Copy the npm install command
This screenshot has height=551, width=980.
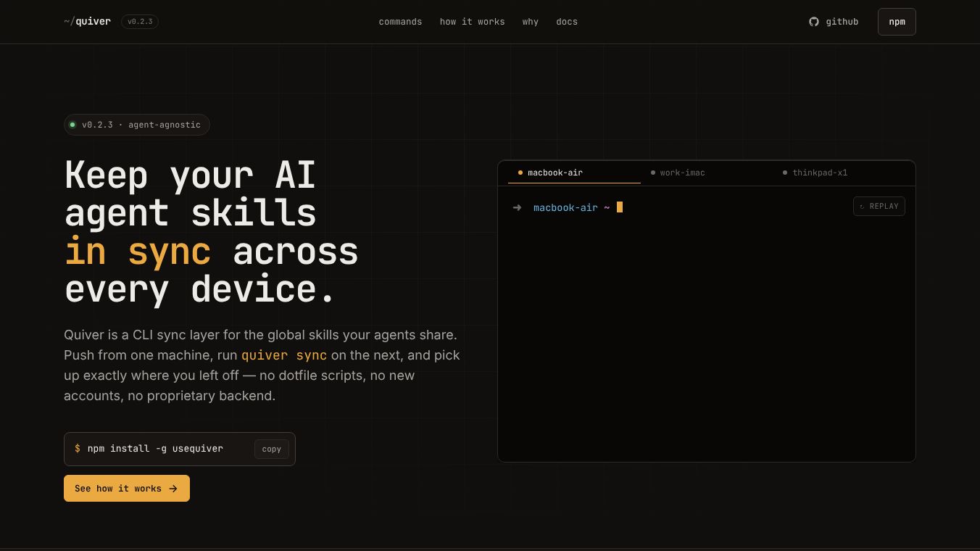click(x=272, y=449)
